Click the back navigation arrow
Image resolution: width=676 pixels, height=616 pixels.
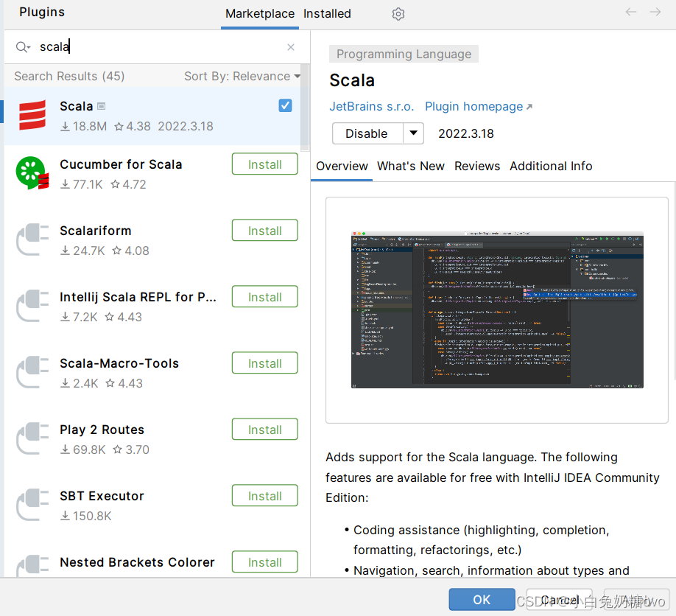[630, 12]
